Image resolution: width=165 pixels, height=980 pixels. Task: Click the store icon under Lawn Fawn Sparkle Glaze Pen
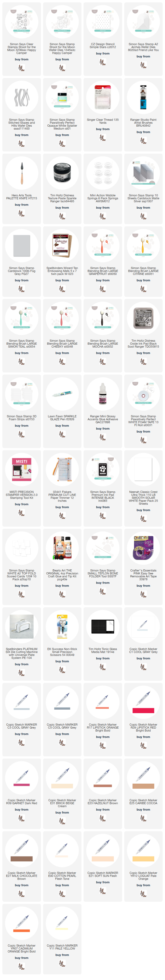(x=62, y=434)
